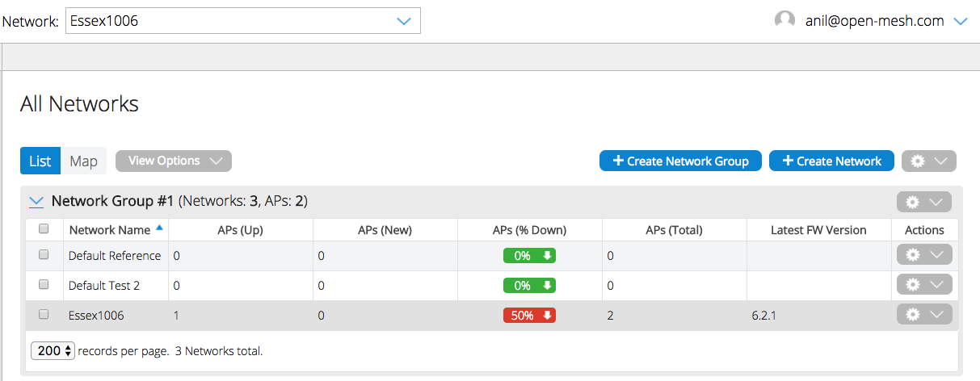Click the Actions column header
This screenshot has width=980, height=381.
coord(924,230)
